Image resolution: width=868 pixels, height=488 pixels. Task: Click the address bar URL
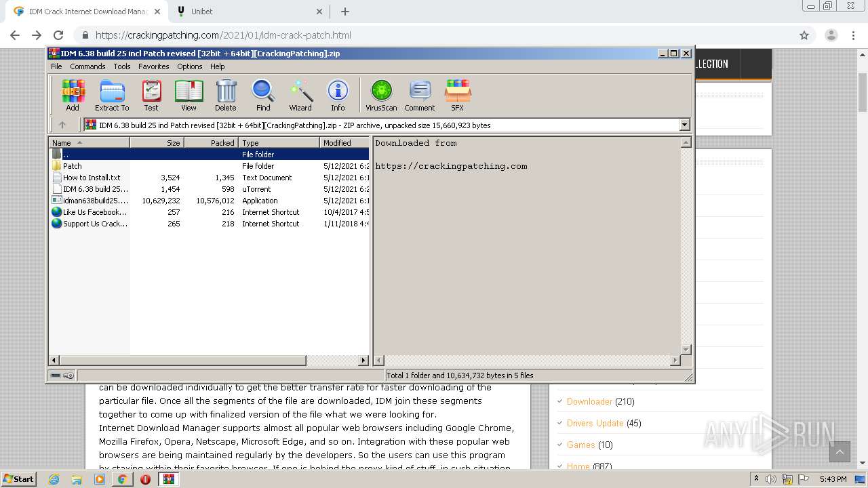(x=223, y=35)
